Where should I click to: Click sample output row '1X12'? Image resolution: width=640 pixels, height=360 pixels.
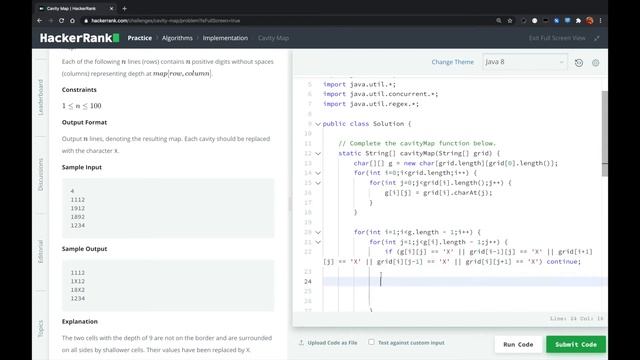tap(78, 281)
